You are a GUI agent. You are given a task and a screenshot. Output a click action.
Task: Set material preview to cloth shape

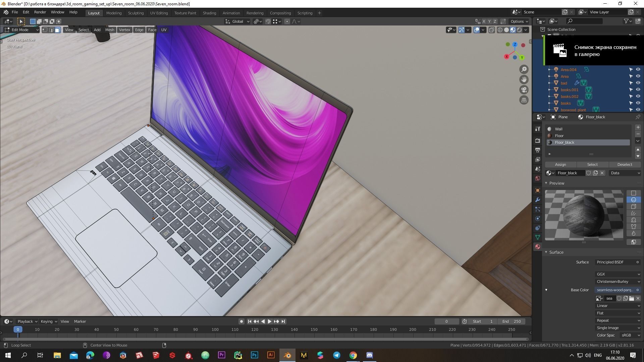[633, 227]
